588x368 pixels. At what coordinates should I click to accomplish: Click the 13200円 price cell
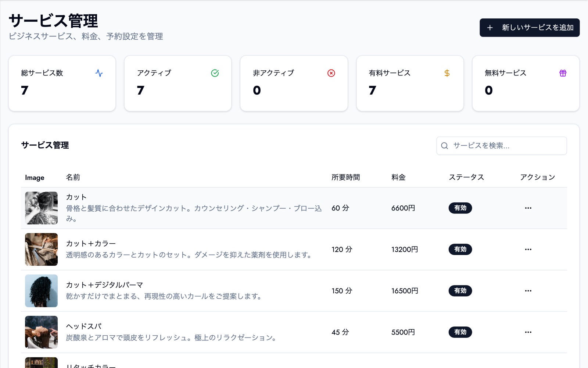[405, 250]
